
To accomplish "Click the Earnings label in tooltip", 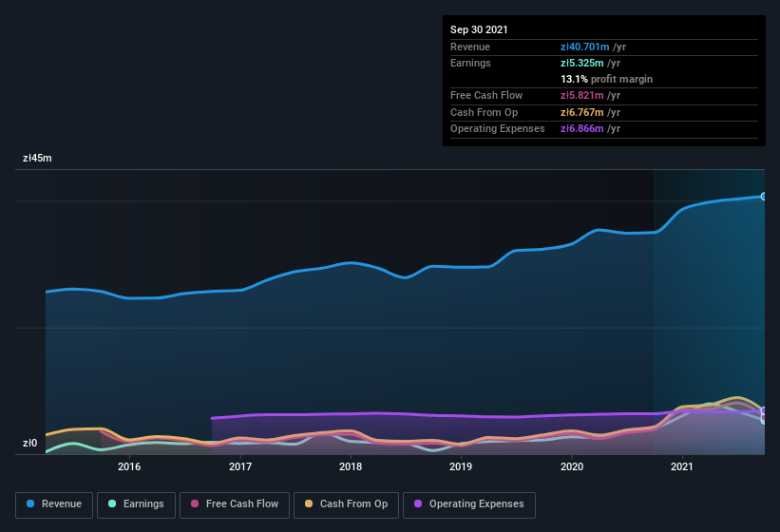I will click(470, 63).
